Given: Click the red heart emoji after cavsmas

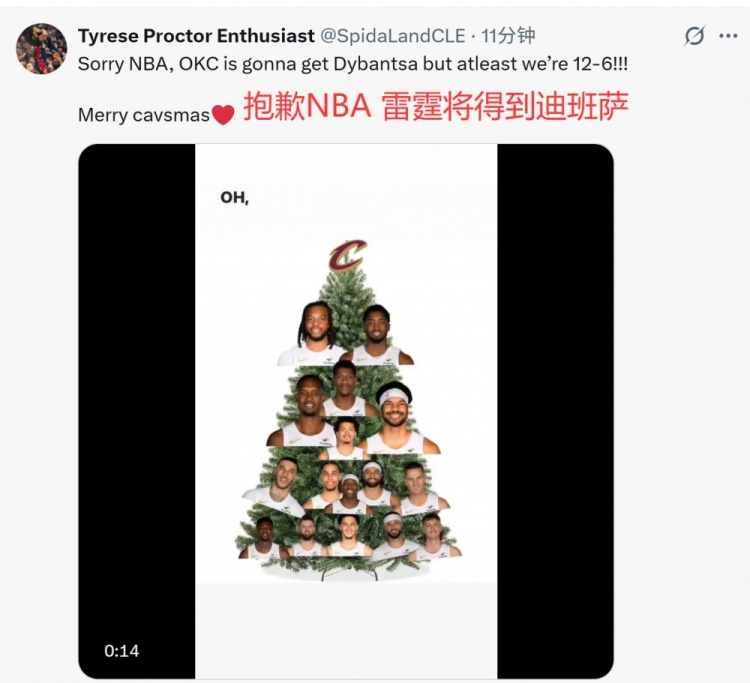Looking at the screenshot, I should pos(223,115).
